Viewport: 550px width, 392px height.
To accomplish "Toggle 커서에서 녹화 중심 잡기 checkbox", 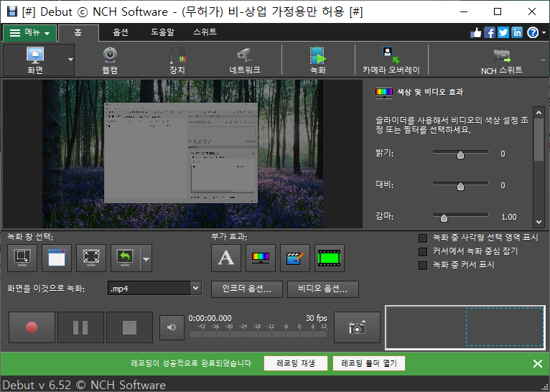I will (423, 251).
